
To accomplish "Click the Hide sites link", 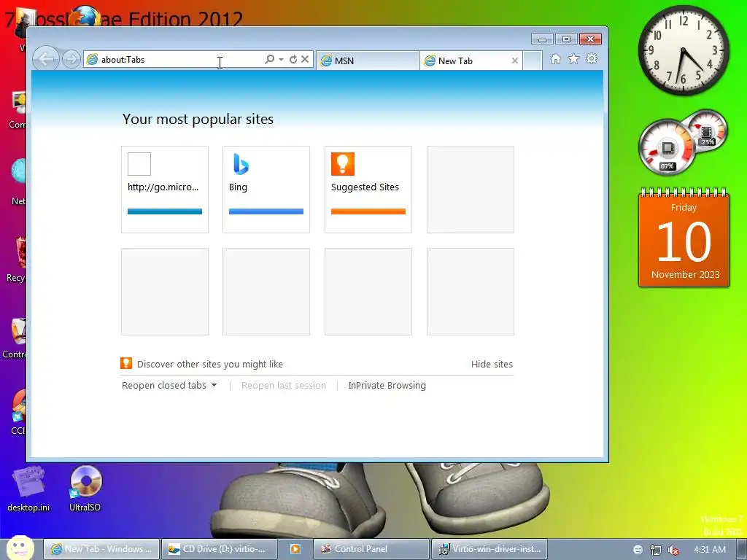I will tap(492, 365).
